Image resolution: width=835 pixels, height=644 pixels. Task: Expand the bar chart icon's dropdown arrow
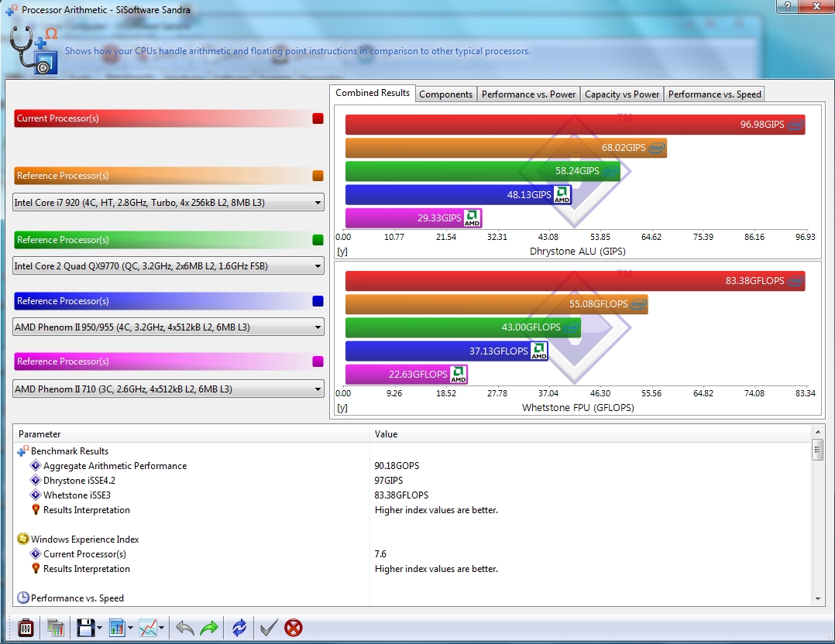(130, 628)
